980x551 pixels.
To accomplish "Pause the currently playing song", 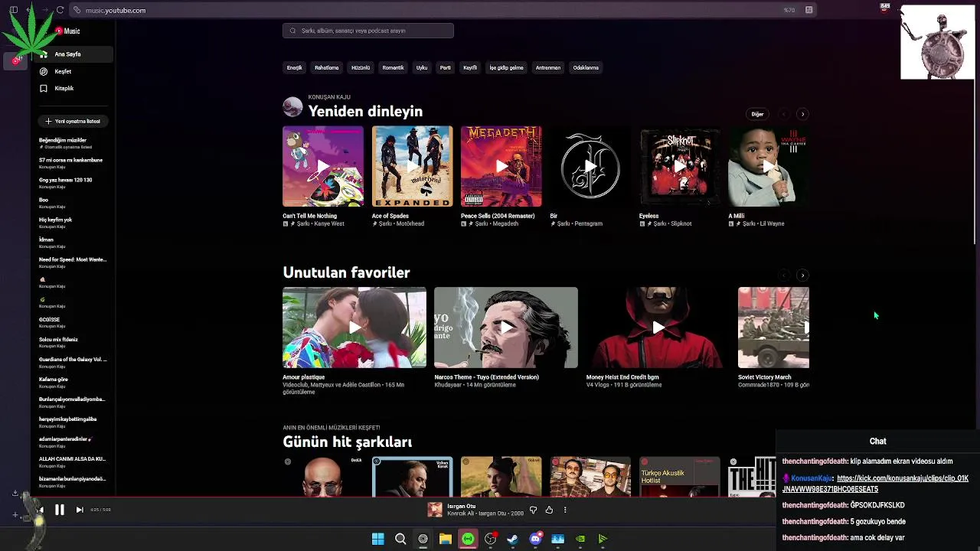I will pyautogui.click(x=59, y=510).
